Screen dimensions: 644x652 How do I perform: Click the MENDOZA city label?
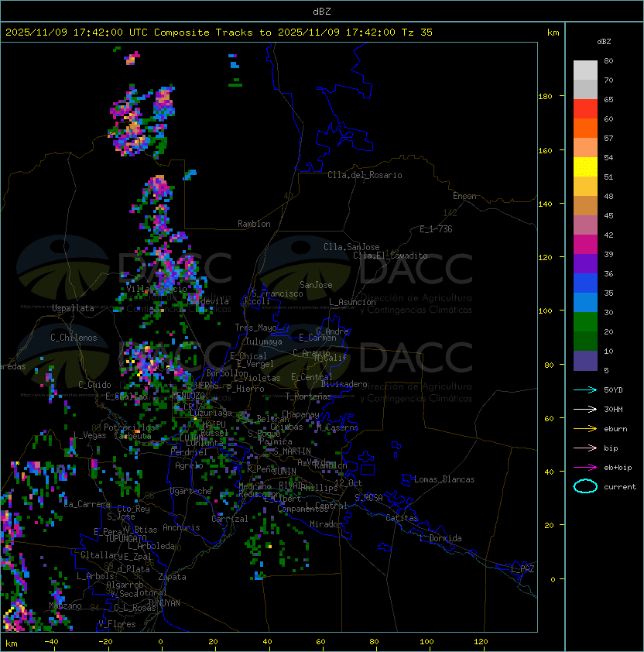click(188, 395)
